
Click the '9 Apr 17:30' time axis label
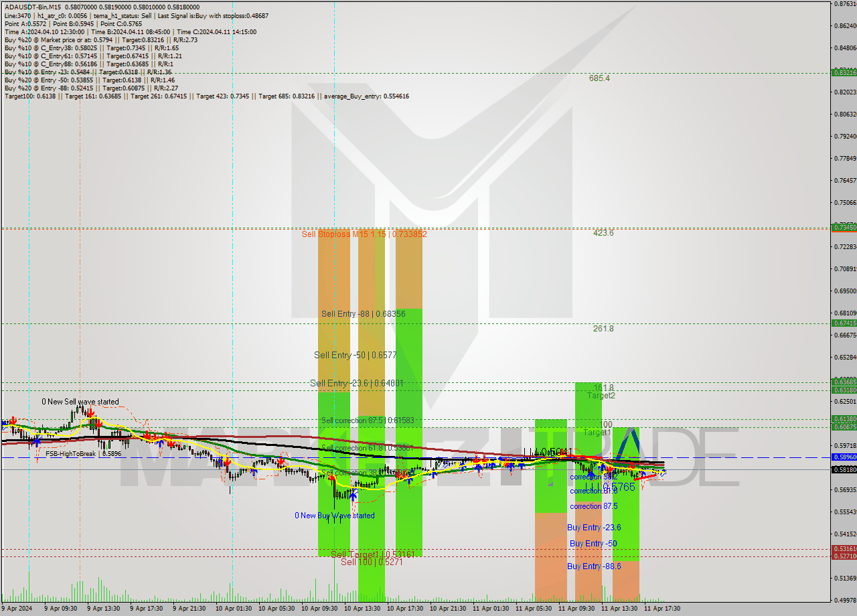[x=146, y=609]
